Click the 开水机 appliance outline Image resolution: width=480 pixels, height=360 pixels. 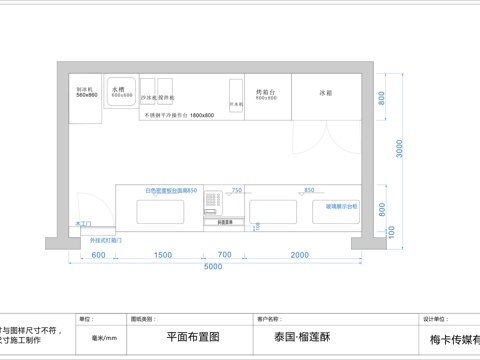236,96
